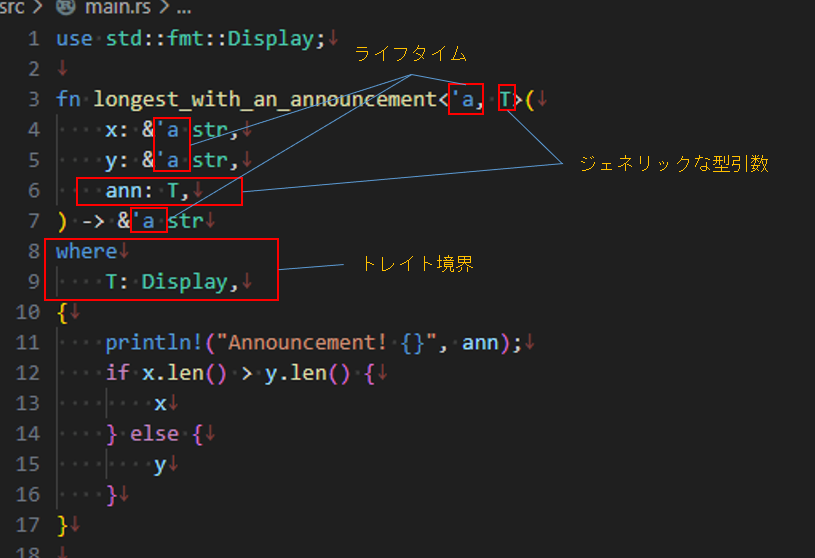Click 'str' type on line 4

pyautogui.click(x=210, y=130)
